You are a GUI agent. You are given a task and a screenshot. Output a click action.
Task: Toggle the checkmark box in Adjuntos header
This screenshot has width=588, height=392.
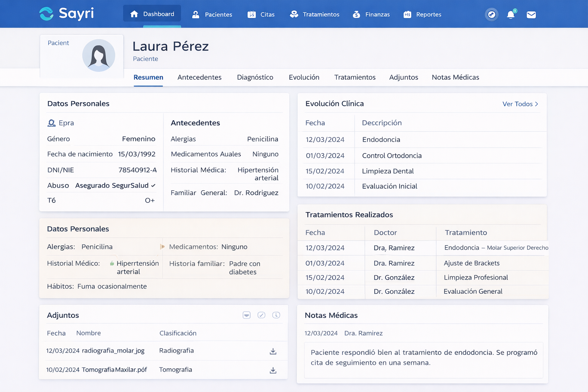tap(261, 315)
